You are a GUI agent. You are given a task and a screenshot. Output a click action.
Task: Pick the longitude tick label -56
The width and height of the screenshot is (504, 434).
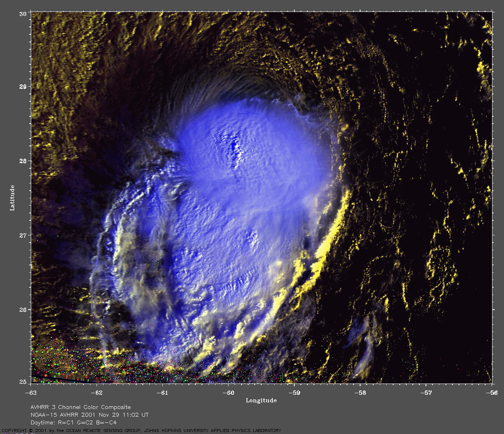pos(492,393)
